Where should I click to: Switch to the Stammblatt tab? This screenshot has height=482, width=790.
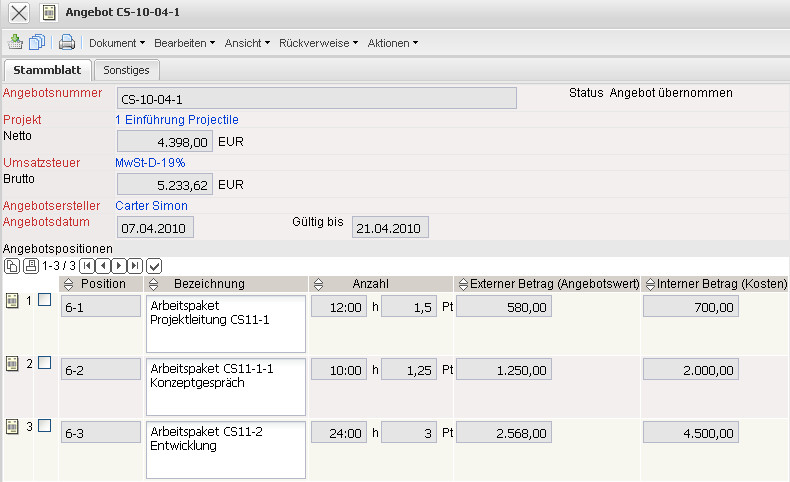click(47, 70)
